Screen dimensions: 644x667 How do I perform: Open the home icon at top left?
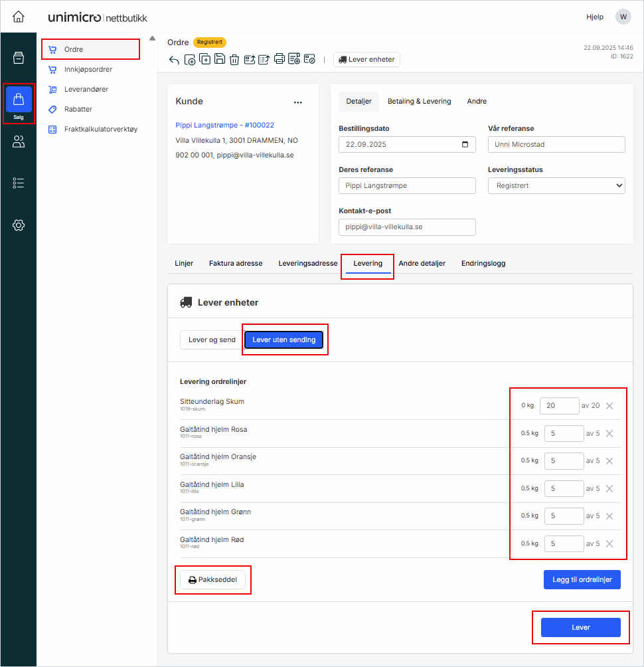click(19, 17)
